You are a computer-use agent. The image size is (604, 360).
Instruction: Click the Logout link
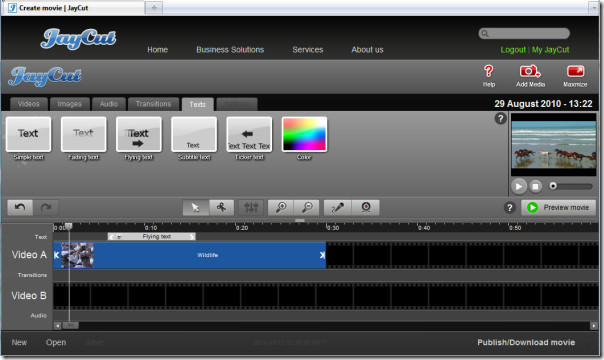(x=513, y=50)
